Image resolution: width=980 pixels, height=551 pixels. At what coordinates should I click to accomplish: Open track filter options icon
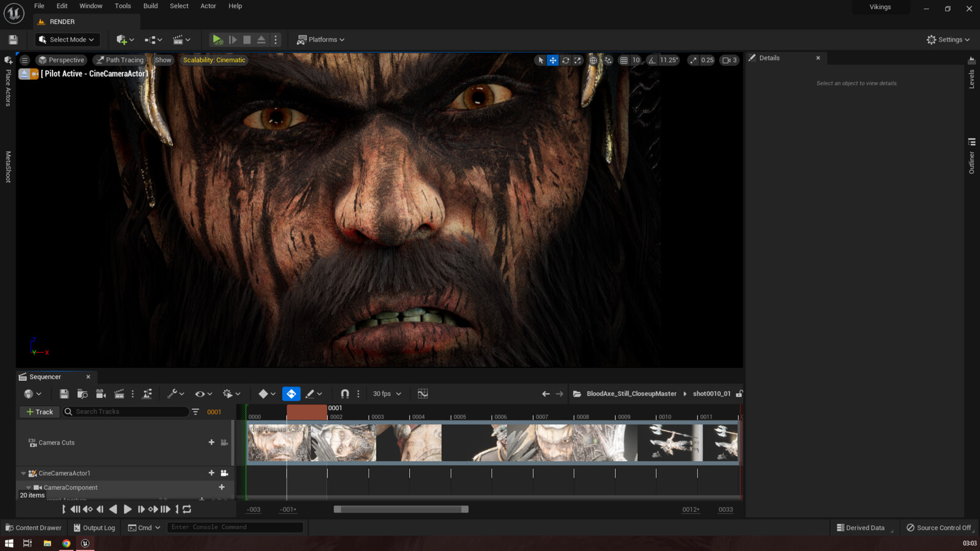pos(195,412)
